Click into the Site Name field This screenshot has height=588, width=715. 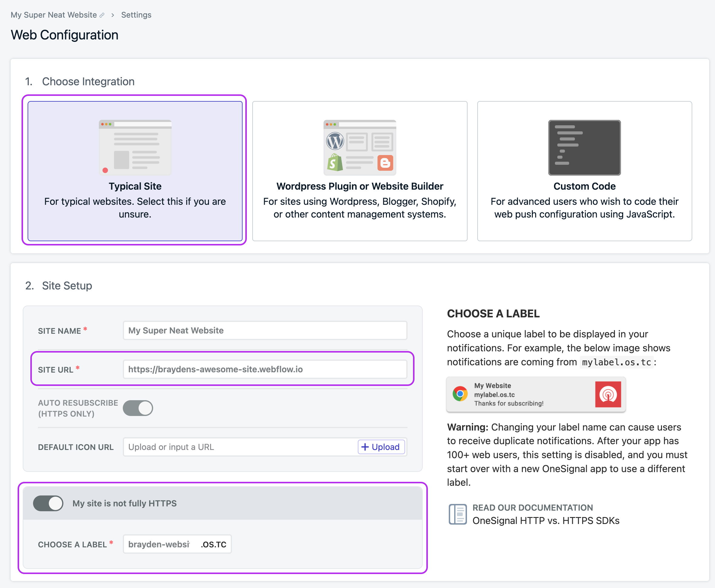[265, 331]
